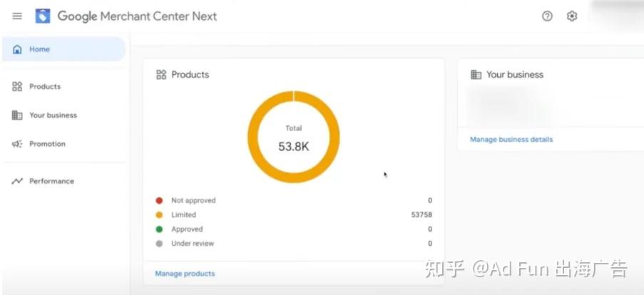Viewport: 644px width, 295px height.
Task: Open the help question mark icon
Action: 547,16
